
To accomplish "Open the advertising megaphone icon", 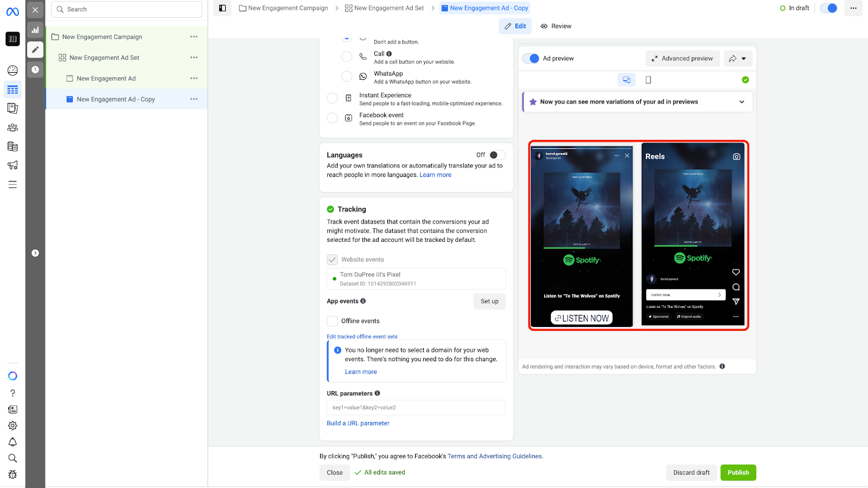I will pos(12,165).
